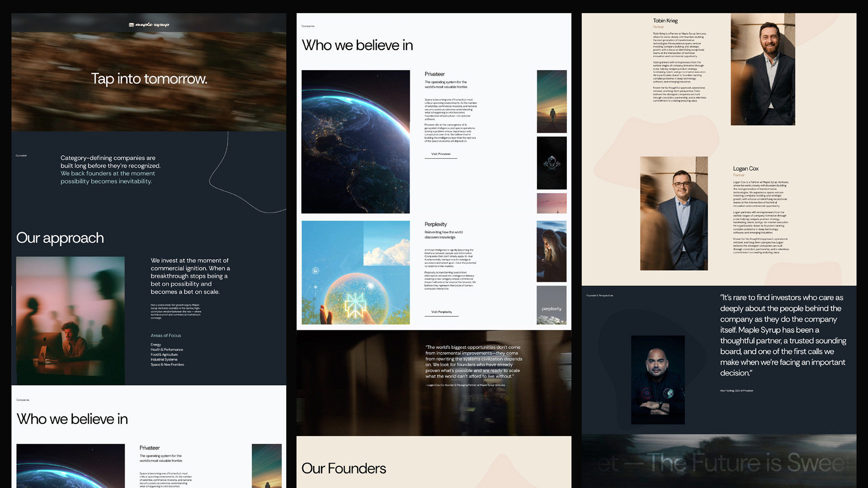This screenshot has width=868, height=488.
Task: Select the 'Partner' label under Logan Cox
Action: click(739, 175)
